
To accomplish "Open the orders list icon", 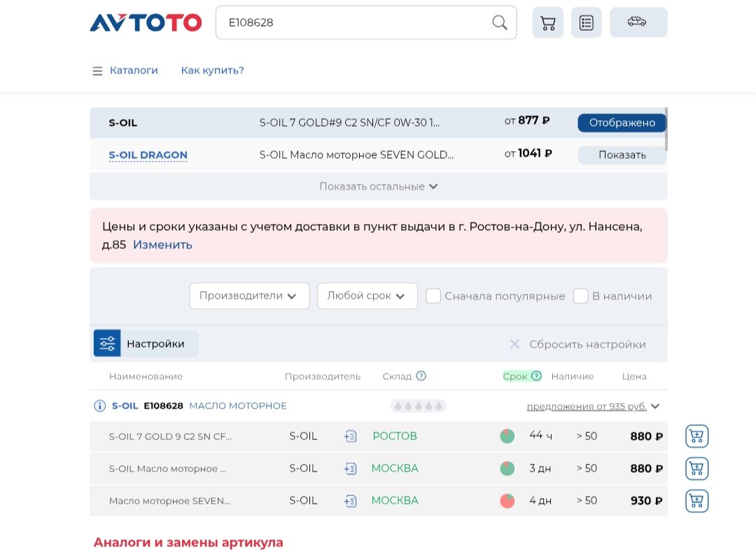I will pos(587,22).
